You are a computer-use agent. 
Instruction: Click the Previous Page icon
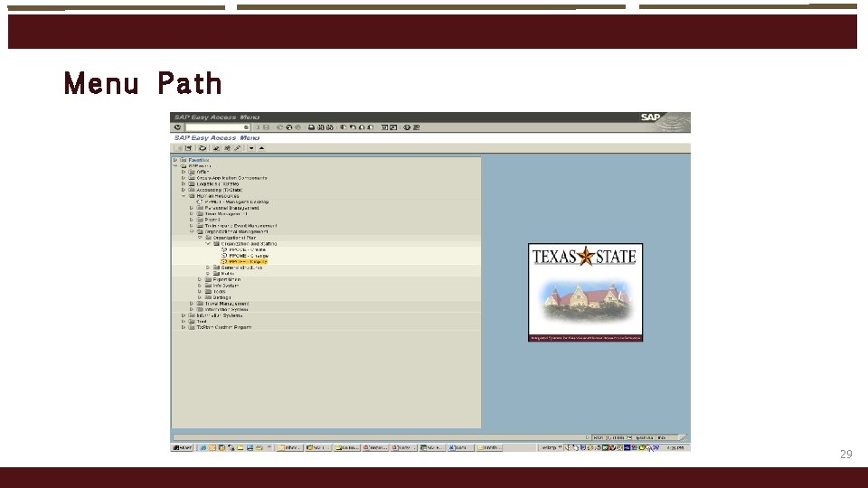pos(353,127)
